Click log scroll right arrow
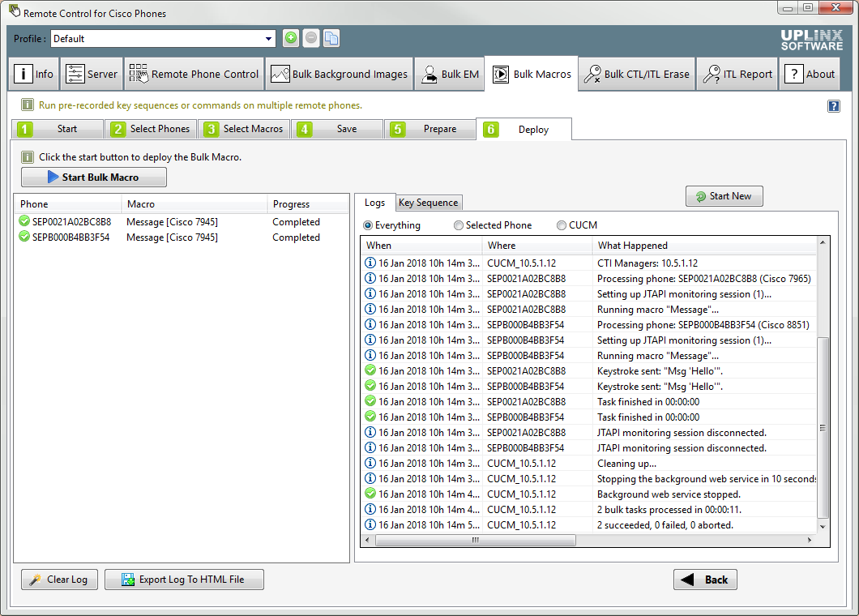Image resolution: width=859 pixels, height=616 pixels. pos(810,541)
